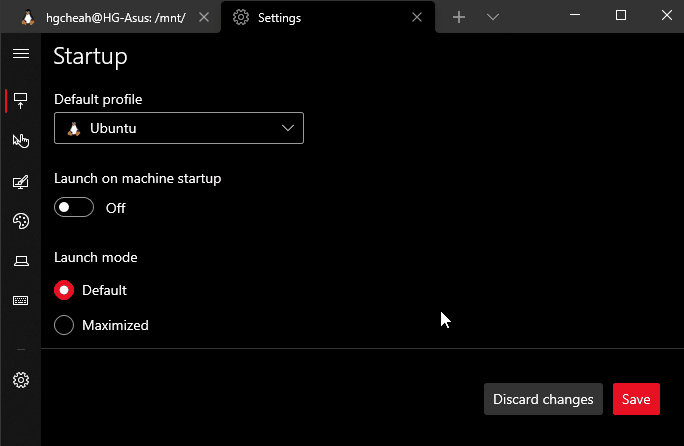Select the Maximized launch mode radio

pyautogui.click(x=64, y=325)
